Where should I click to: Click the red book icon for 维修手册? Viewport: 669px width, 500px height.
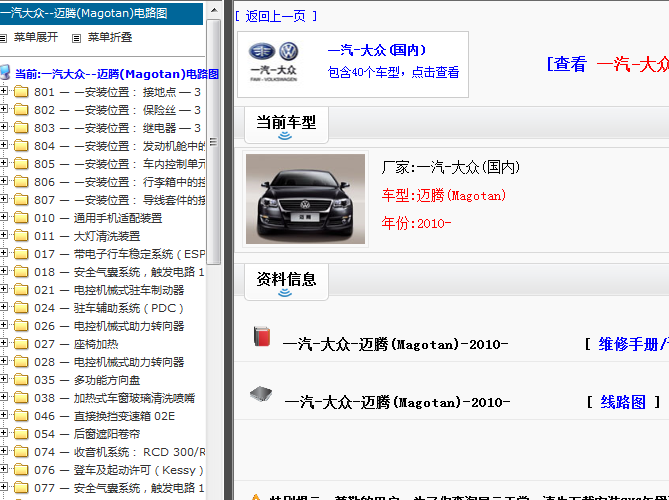(262, 336)
